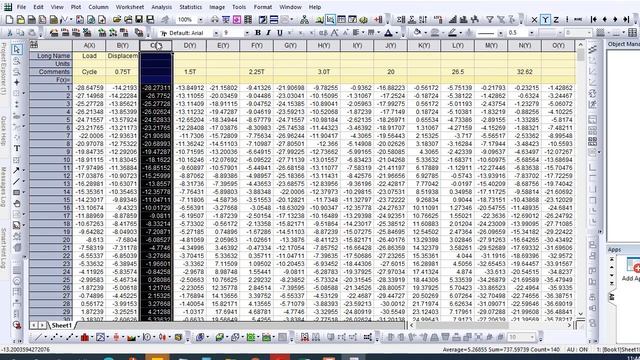This screenshot has width=640, height=360.
Task: Set column as Y designation
Action: (545, 20)
